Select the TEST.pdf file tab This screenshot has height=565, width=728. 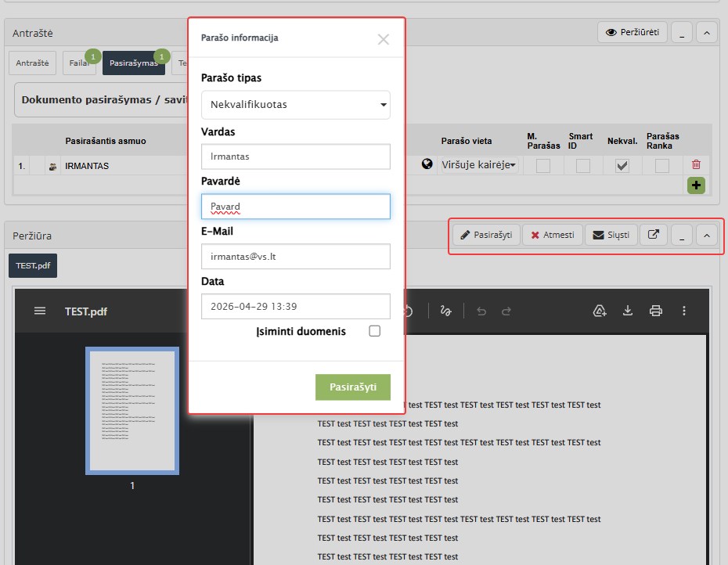click(x=33, y=266)
